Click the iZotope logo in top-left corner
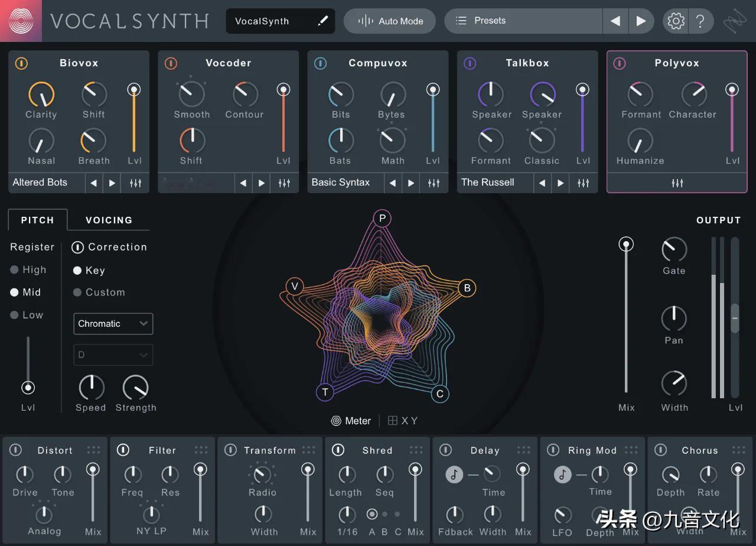 click(x=21, y=21)
